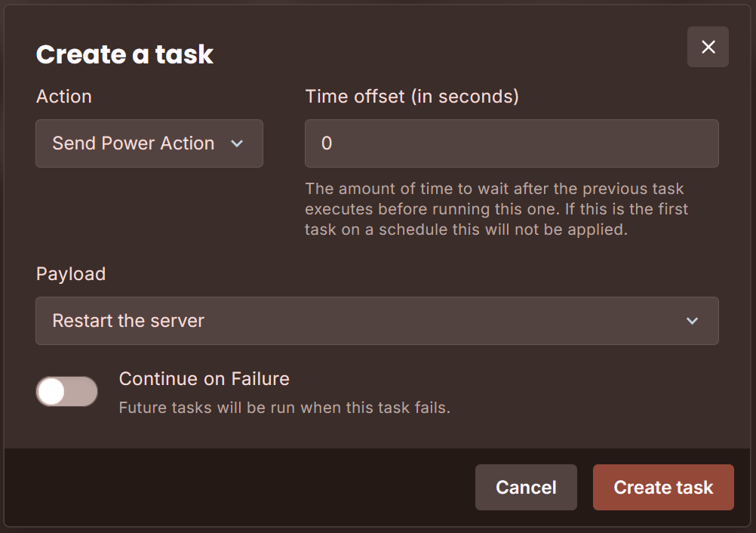
Task: Dismiss the dialog with the X button
Action: tap(707, 47)
